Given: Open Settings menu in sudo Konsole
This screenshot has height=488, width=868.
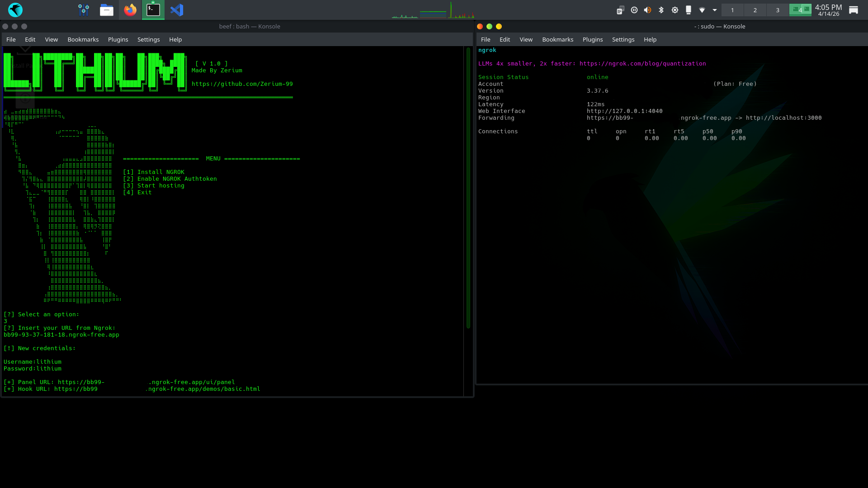Looking at the screenshot, I should [623, 40].
